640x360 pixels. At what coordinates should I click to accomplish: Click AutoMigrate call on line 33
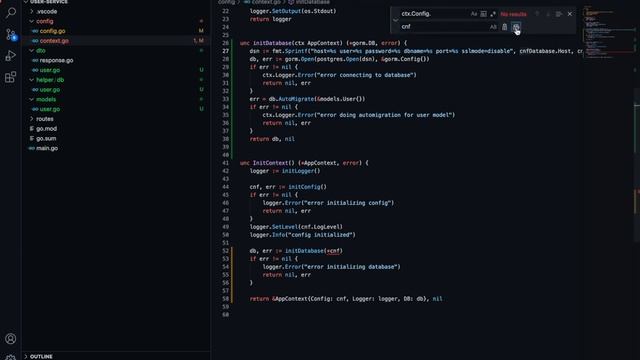click(x=296, y=99)
